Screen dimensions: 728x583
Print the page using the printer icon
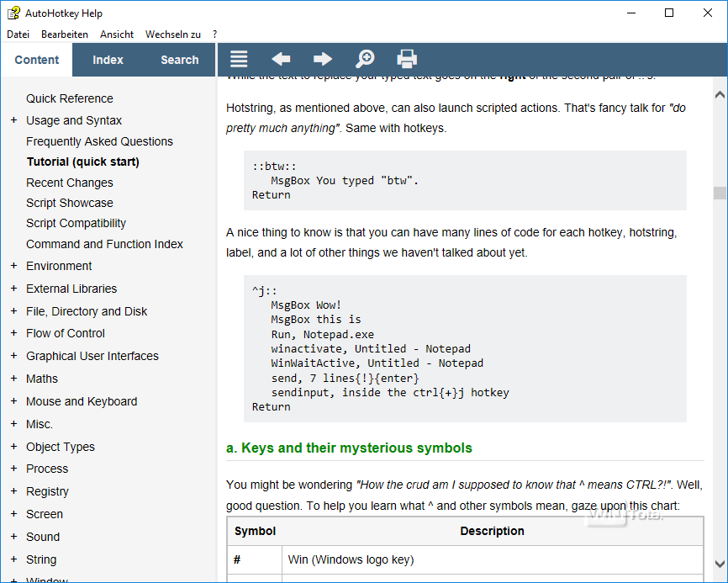point(407,59)
